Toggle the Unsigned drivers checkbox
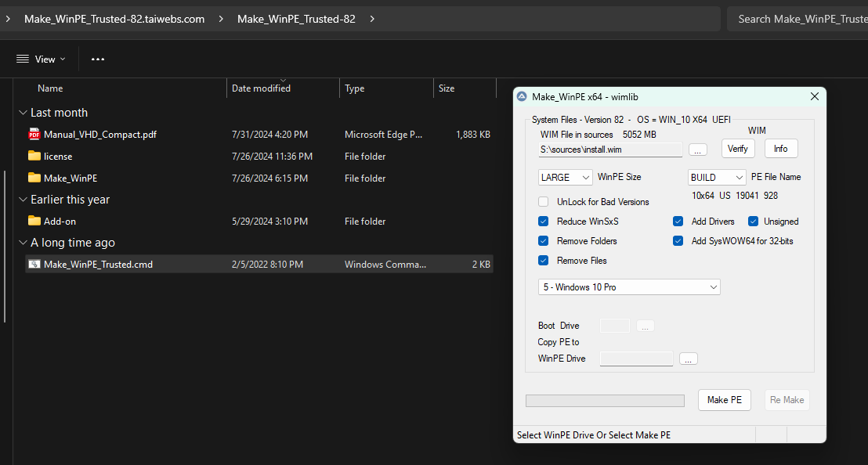The width and height of the screenshot is (868, 465). pyautogui.click(x=754, y=222)
